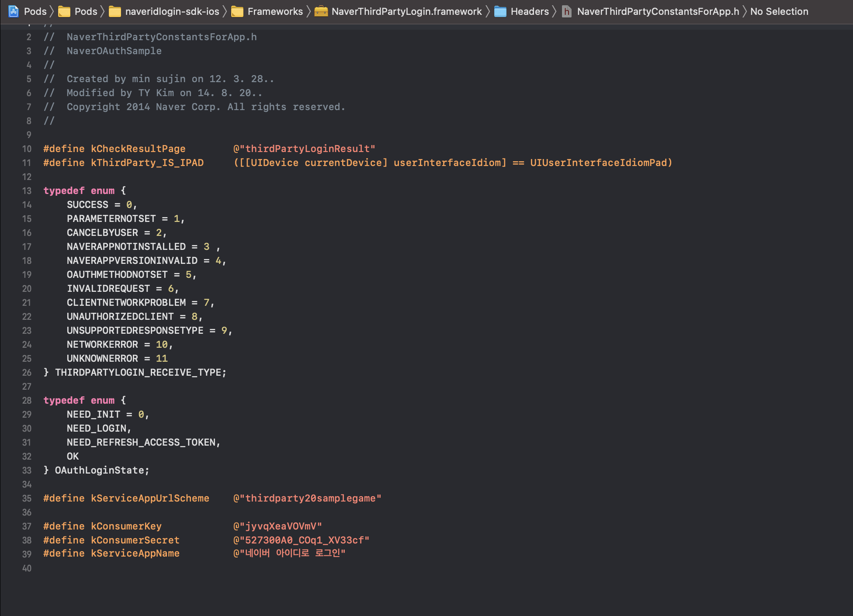Open the Frameworks breadcrumb label menu
The width and height of the screenshot is (853, 616).
(x=275, y=11)
